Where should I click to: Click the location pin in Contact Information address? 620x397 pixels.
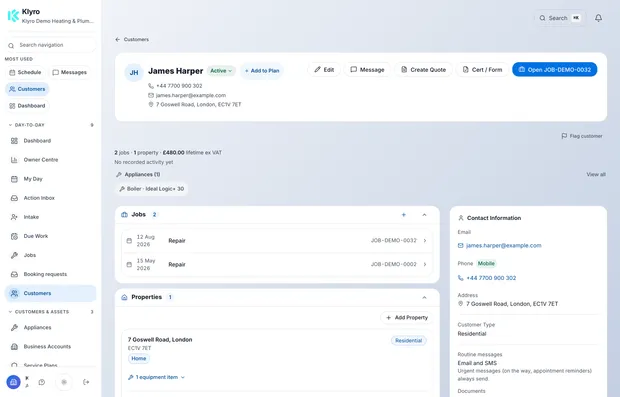[x=460, y=304]
